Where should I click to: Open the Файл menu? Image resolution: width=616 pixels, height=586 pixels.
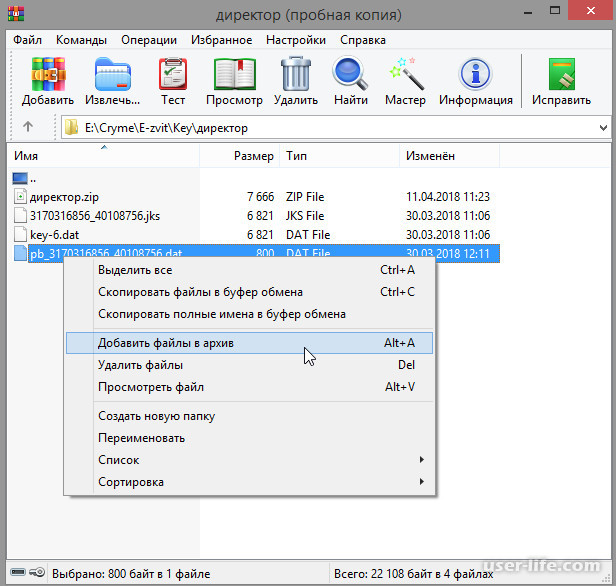[x=28, y=40]
